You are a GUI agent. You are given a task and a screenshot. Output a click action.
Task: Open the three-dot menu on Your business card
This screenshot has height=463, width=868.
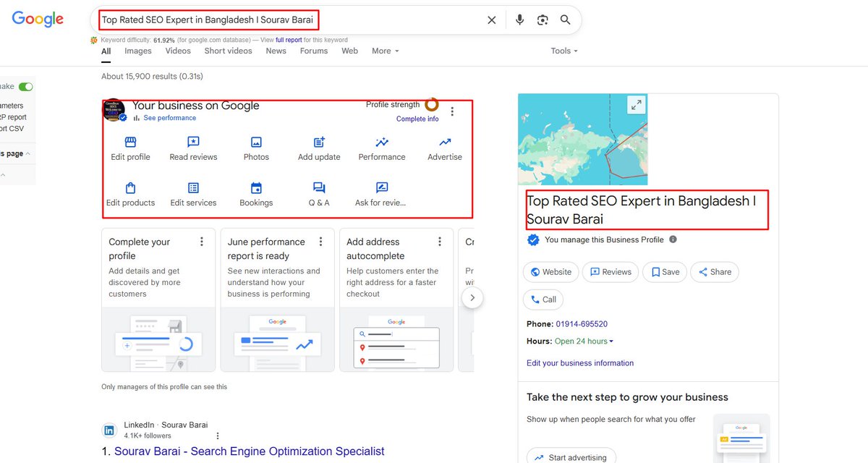pyautogui.click(x=452, y=111)
